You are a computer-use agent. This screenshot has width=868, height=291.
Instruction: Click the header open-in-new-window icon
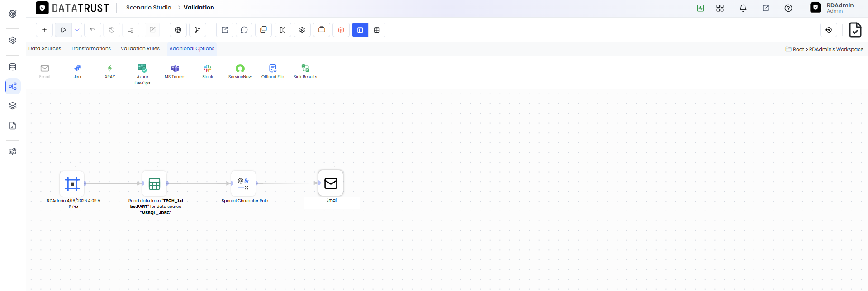click(x=766, y=8)
